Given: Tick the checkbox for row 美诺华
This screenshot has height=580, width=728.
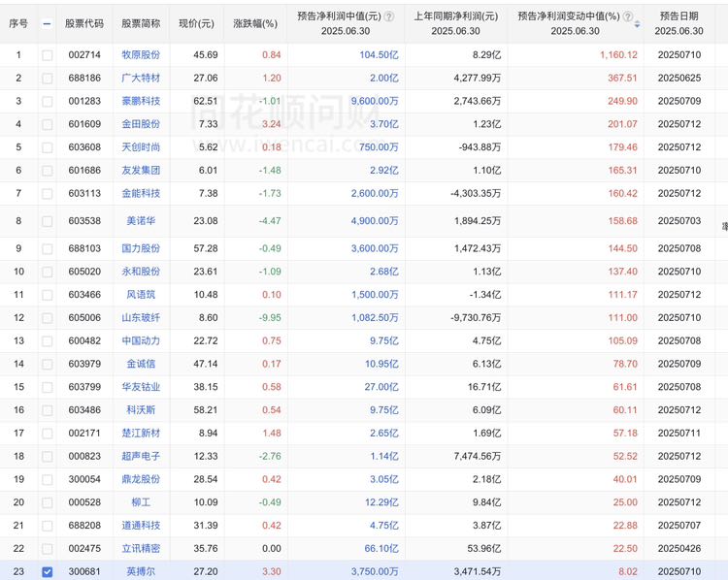Looking at the screenshot, I should tap(47, 221).
